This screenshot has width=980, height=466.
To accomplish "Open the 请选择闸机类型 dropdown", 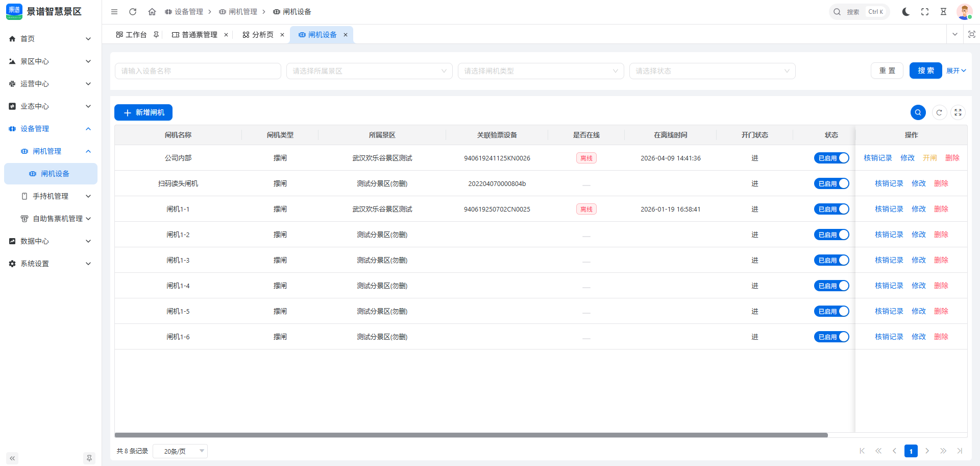I will (541, 71).
